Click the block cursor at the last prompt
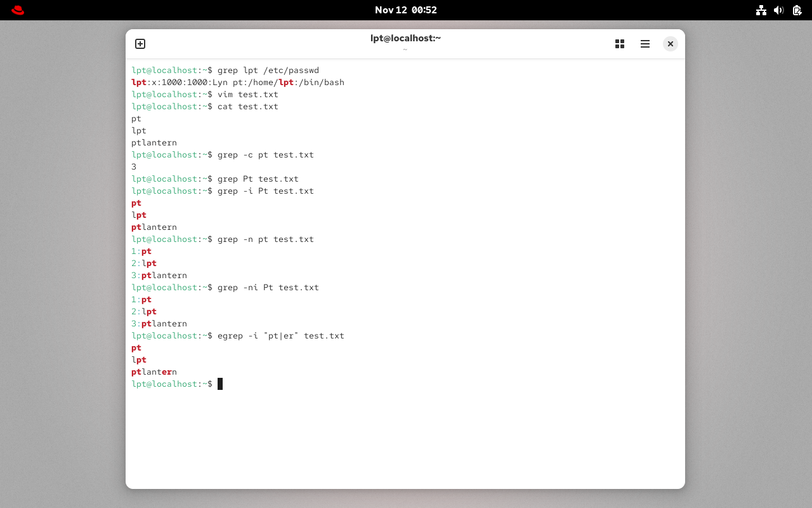 point(220,384)
